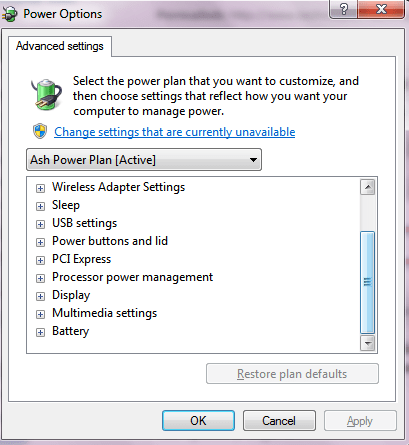Select the Battery tree item
This screenshot has height=445, width=409.
pyautogui.click(x=71, y=331)
